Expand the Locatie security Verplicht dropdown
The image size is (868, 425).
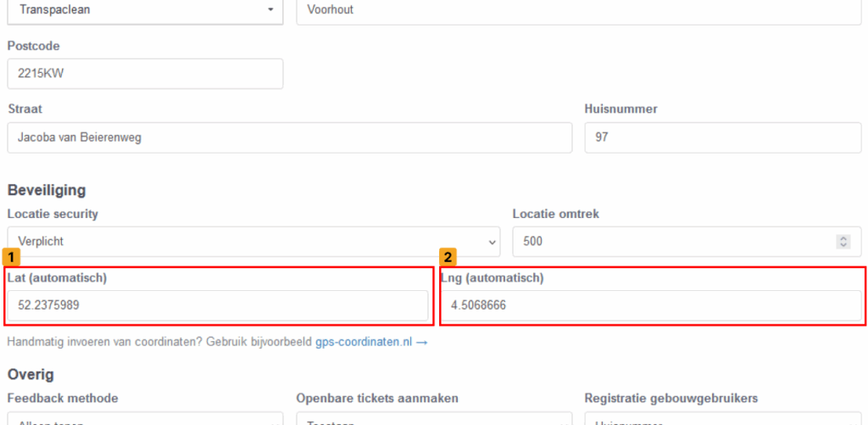pos(253,242)
